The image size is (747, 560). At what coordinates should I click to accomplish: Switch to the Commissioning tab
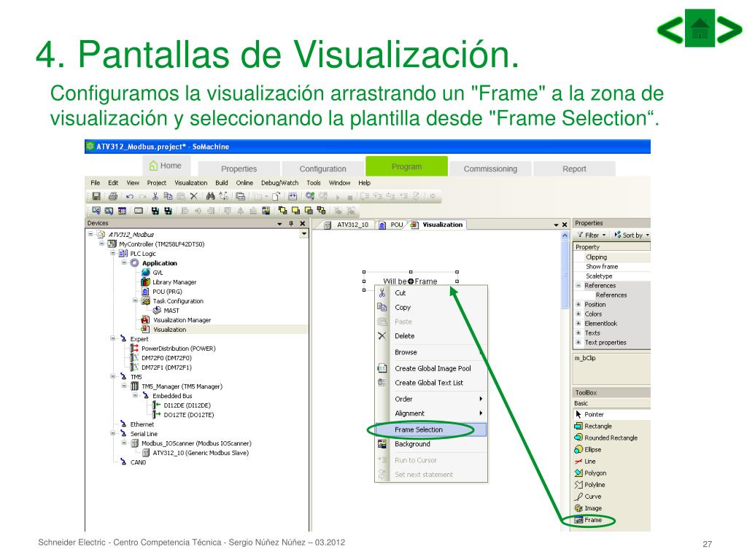coord(490,168)
